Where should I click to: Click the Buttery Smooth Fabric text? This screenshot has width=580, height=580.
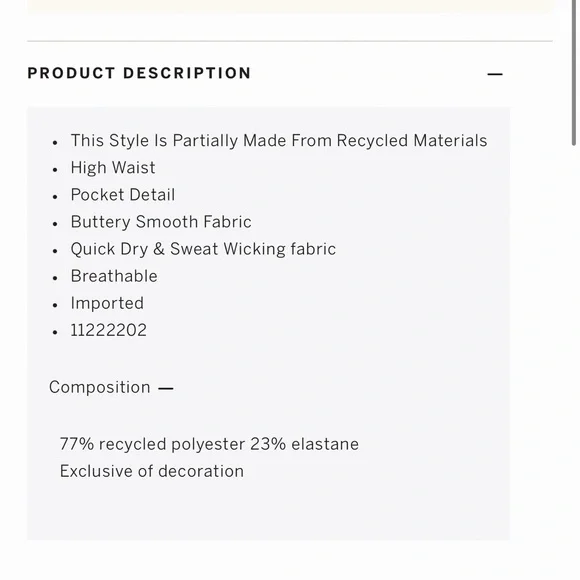click(161, 222)
